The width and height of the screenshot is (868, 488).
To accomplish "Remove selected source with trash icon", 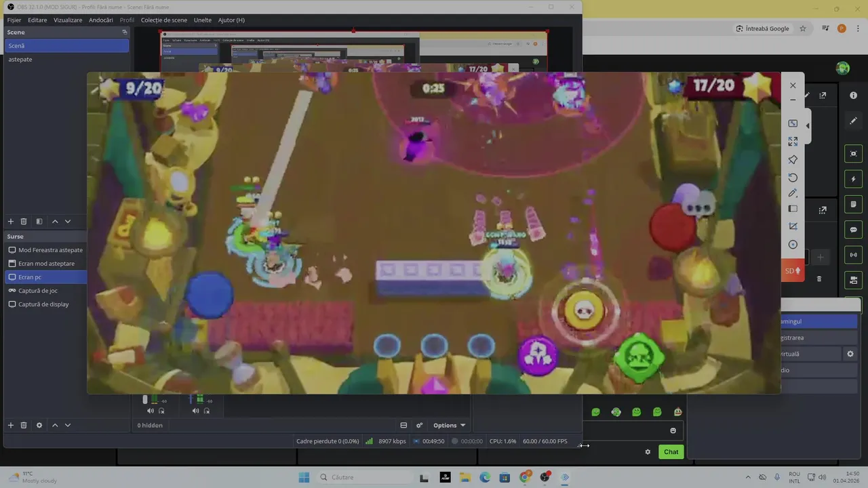I will point(24,425).
